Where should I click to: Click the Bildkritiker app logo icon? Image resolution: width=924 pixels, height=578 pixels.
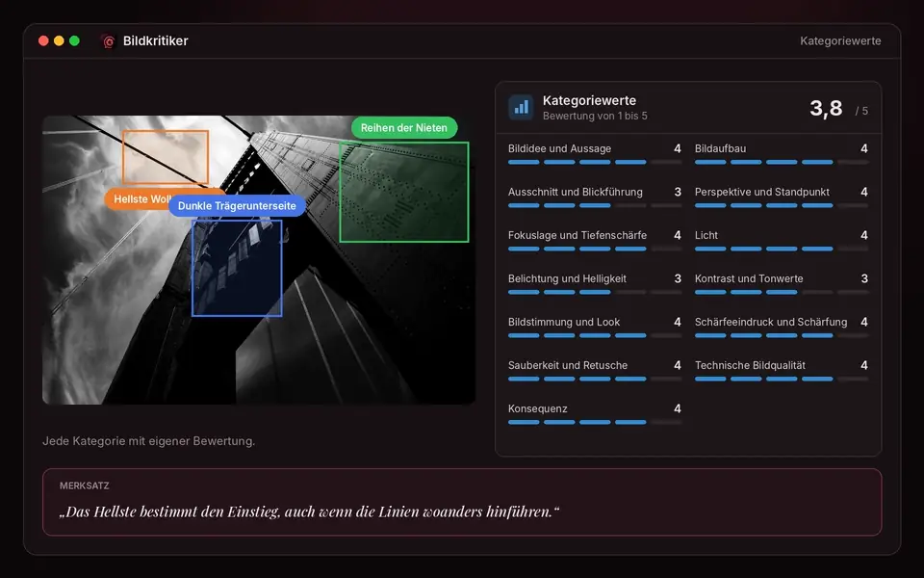[x=108, y=41]
